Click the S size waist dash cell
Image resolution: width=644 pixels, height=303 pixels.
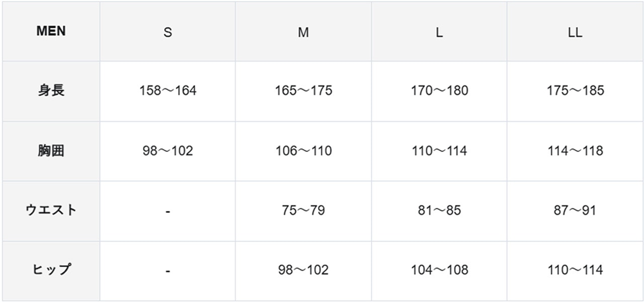click(x=168, y=211)
